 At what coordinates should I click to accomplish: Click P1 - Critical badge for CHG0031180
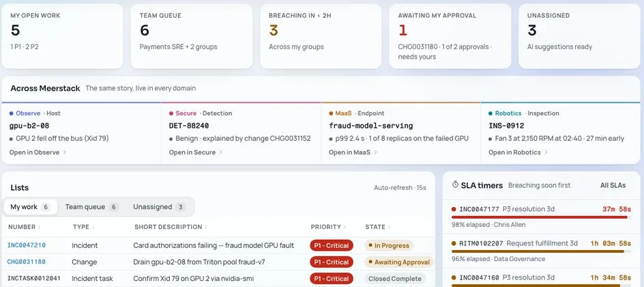[332, 262]
